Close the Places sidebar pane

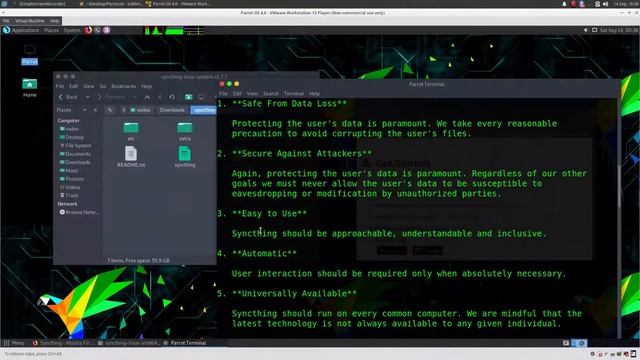(x=95, y=110)
